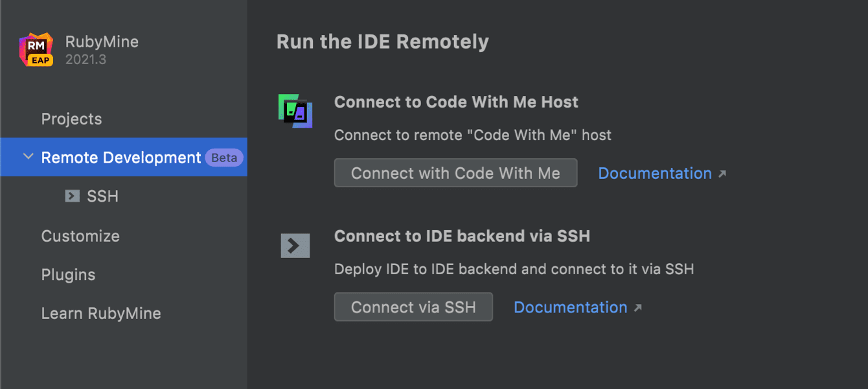Click the SSH terminal icon beside Connect to IDE backend

tap(295, 246)
